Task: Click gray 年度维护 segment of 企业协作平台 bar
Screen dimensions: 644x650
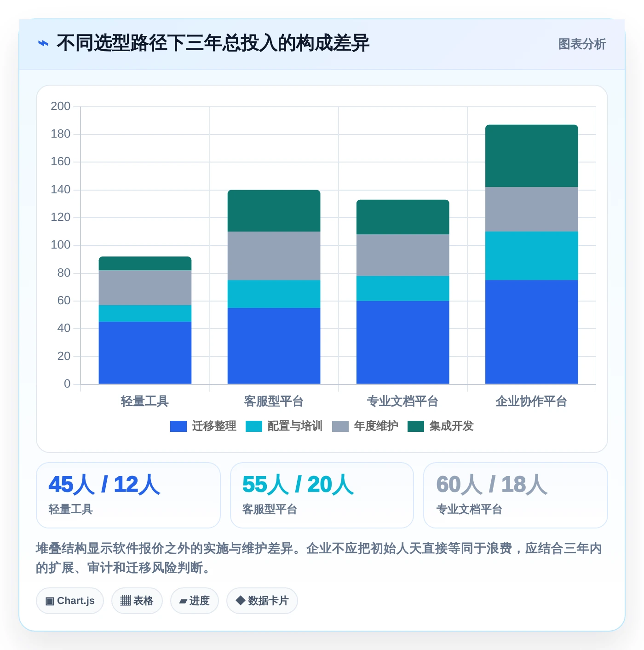Action: tap(531, 209)
